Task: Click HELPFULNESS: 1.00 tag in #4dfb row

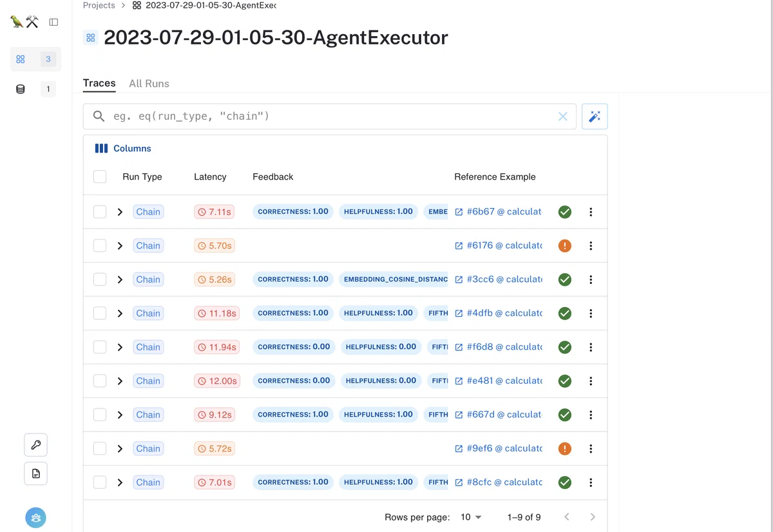Action: point(378,313)
